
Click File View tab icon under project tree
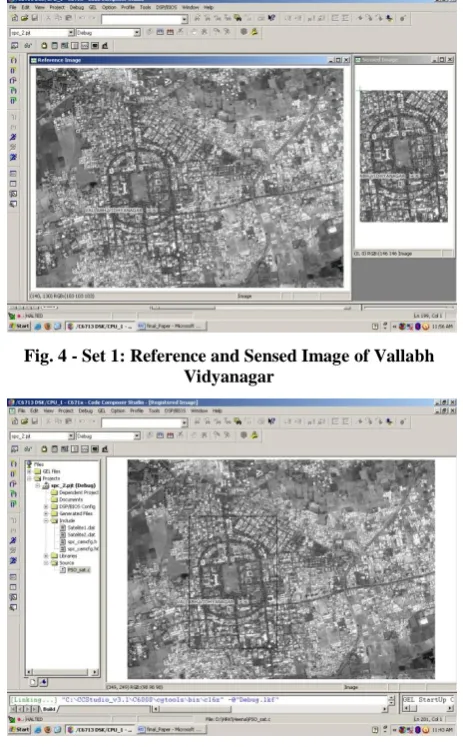(x=33, y=682)
